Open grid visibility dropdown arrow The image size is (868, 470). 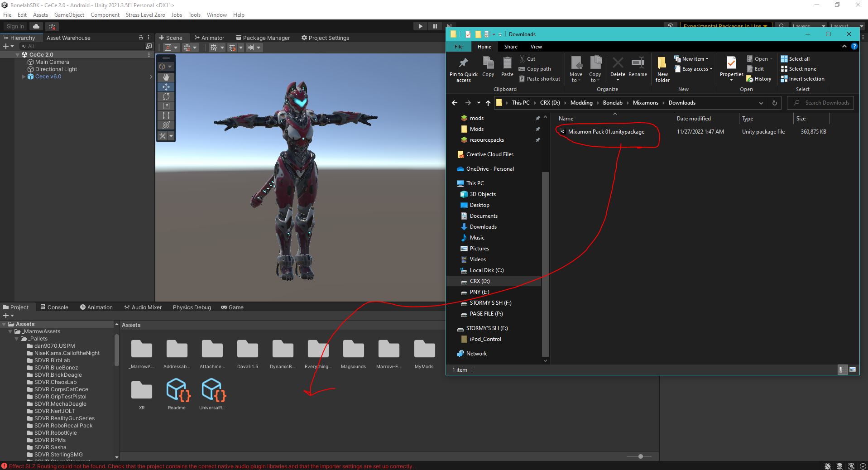point(222,48)
